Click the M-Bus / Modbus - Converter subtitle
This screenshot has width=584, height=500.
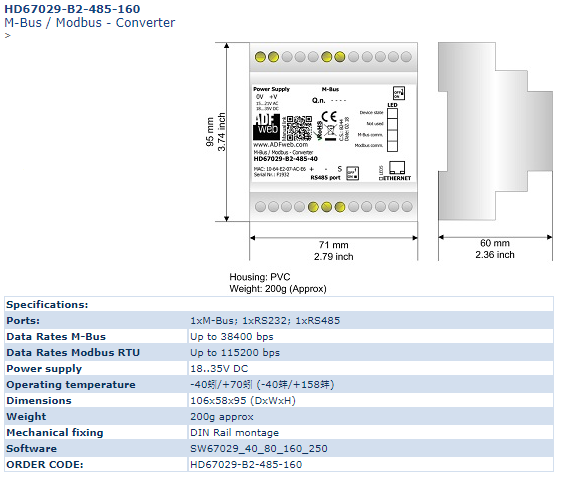89,23
